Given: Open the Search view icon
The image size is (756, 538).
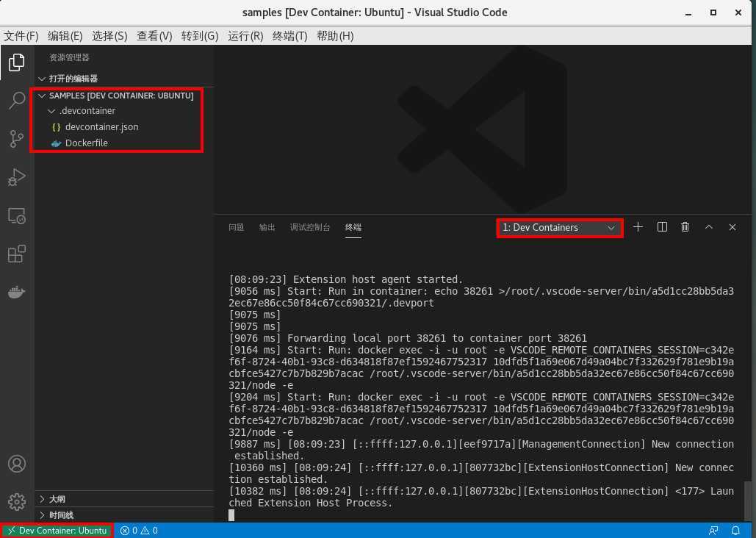Looking at the screenshot, I should coord(16,101).
